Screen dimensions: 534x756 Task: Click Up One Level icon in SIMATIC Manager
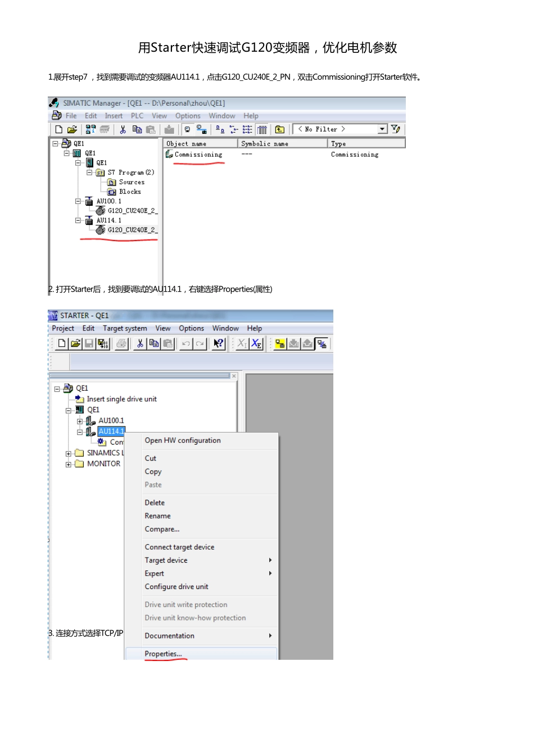(280, 129)
